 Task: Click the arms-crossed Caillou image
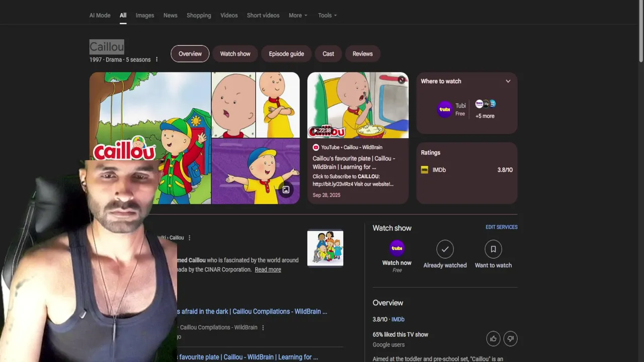pos(278,105)
